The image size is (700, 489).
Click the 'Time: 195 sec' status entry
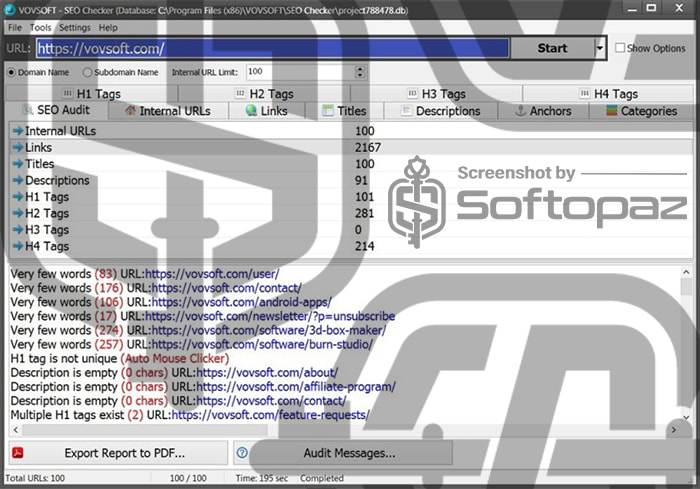262,478
